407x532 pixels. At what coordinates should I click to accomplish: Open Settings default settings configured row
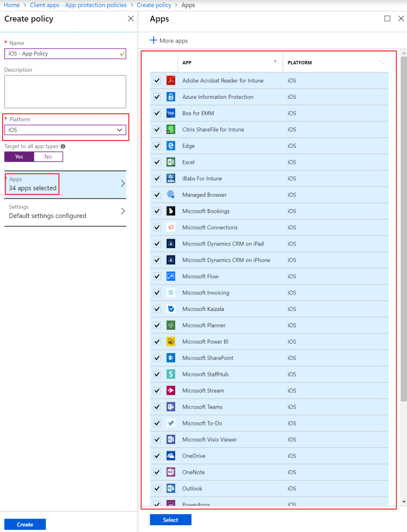click(65, 212)
